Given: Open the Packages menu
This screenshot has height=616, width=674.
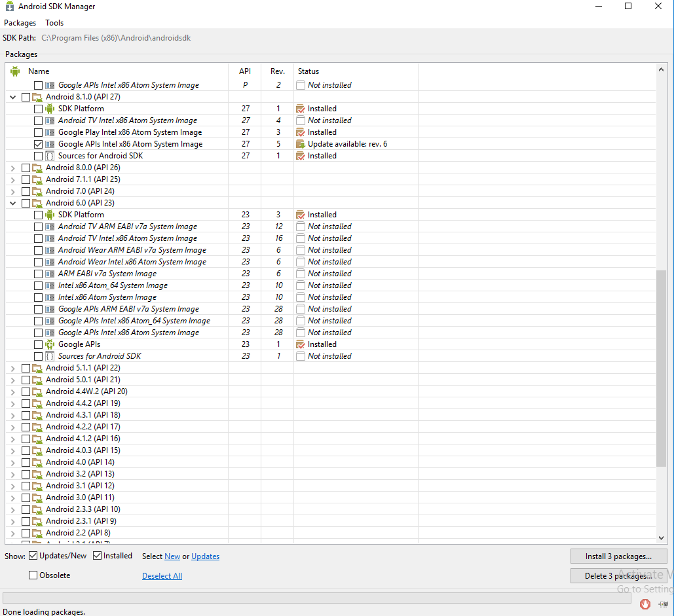Looking at the screenshot, I should 20,22.
